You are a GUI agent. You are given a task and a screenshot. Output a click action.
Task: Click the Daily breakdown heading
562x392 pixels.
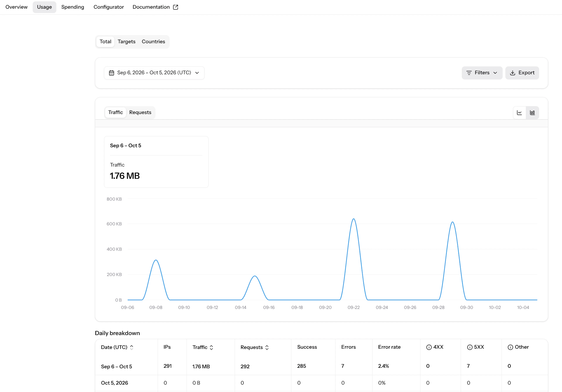(x=118, y=333)
